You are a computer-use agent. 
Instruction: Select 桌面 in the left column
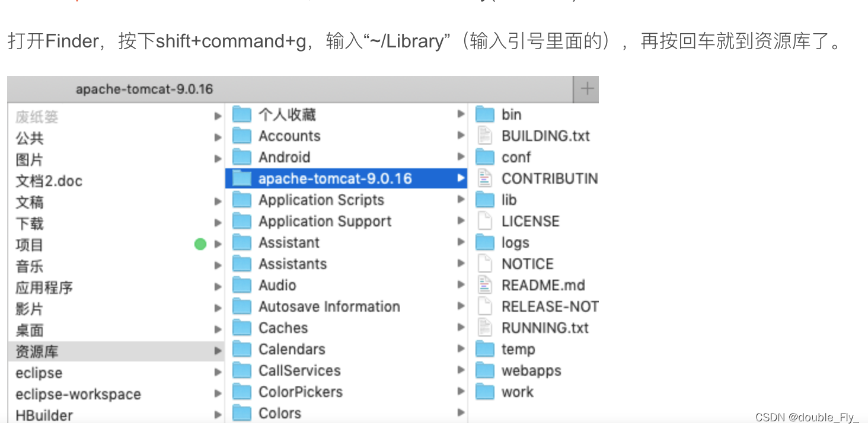pos(29,330)
